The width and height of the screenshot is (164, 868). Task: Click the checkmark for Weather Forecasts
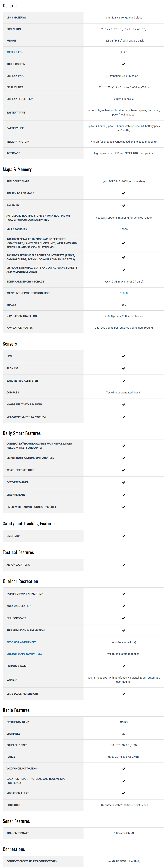[x=124, y=470]
